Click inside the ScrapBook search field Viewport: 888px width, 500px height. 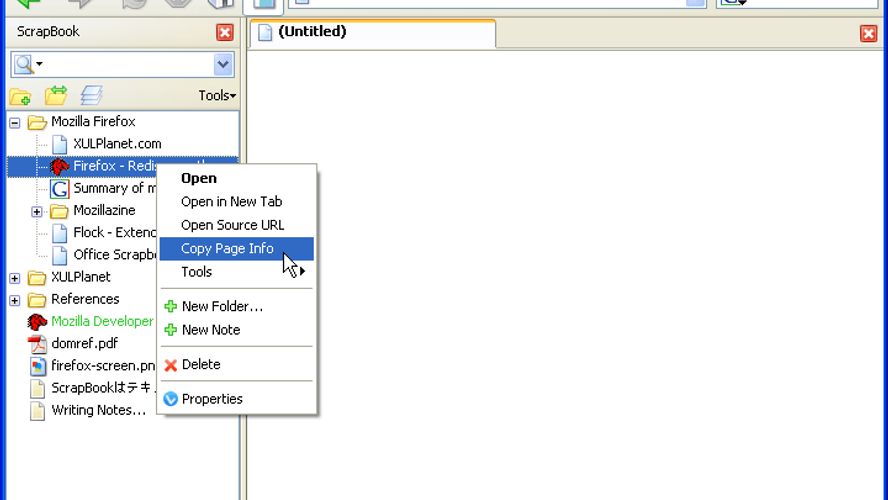tap(129, 64)
